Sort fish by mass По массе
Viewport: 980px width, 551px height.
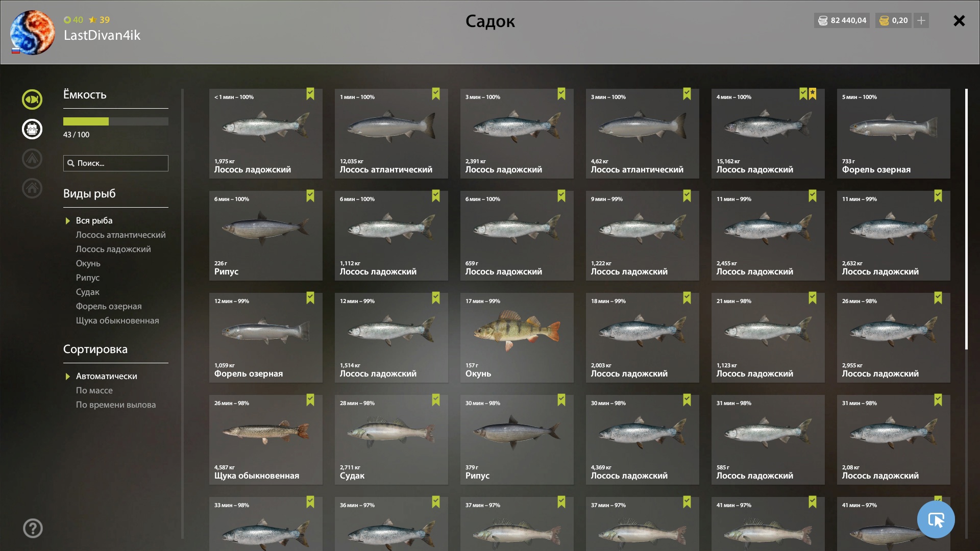coord(94,390)
